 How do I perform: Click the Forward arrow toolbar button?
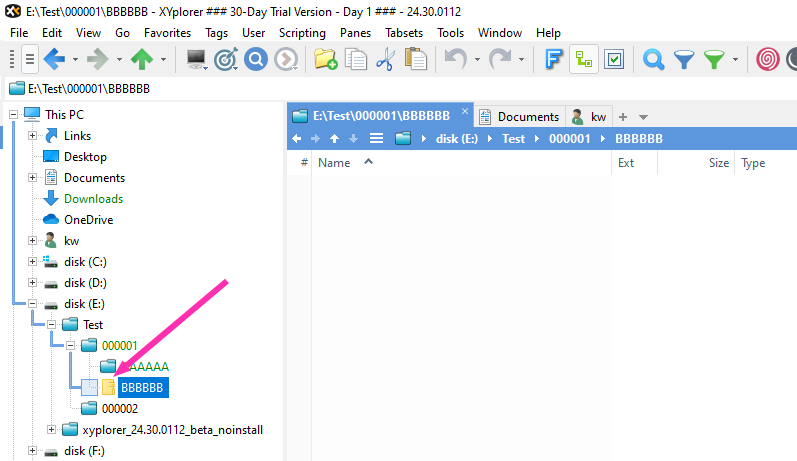tap(98, 59)
